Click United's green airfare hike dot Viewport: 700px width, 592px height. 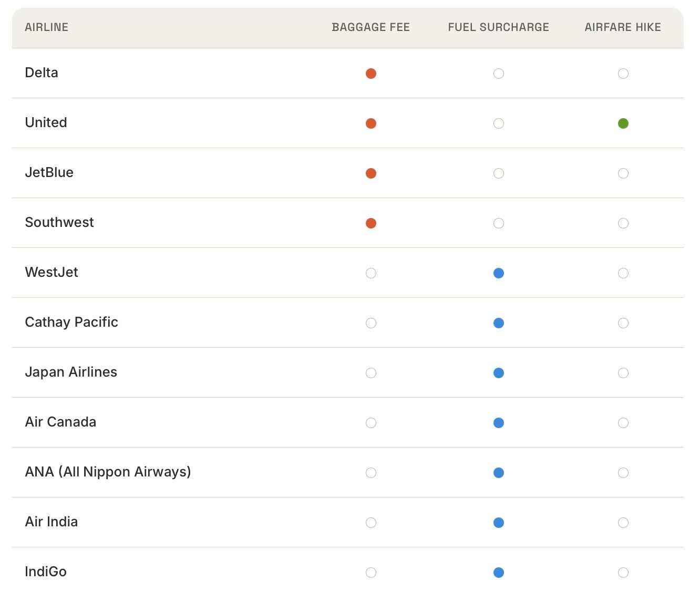tap(623, 123)
